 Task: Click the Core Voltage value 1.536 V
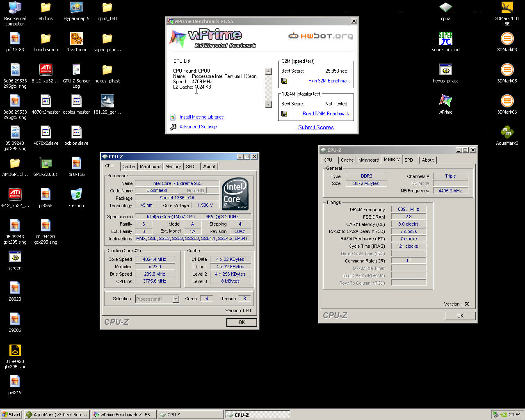[x=205, y=205]
